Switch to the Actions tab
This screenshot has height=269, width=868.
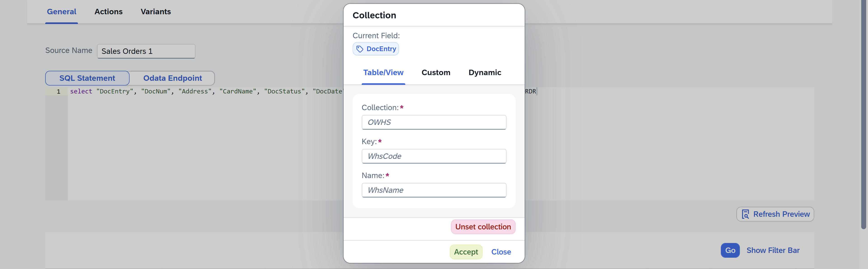[x=108, y=12]
